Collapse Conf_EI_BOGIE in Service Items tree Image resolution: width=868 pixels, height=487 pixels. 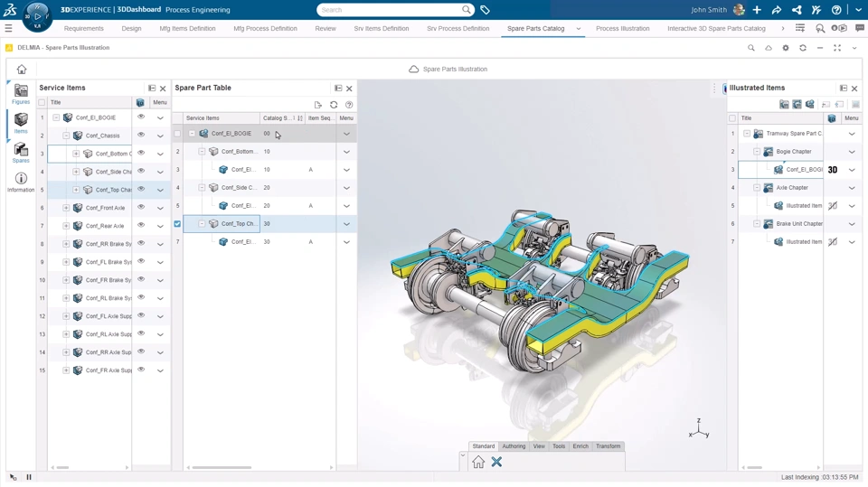click(x=56, y=117)
